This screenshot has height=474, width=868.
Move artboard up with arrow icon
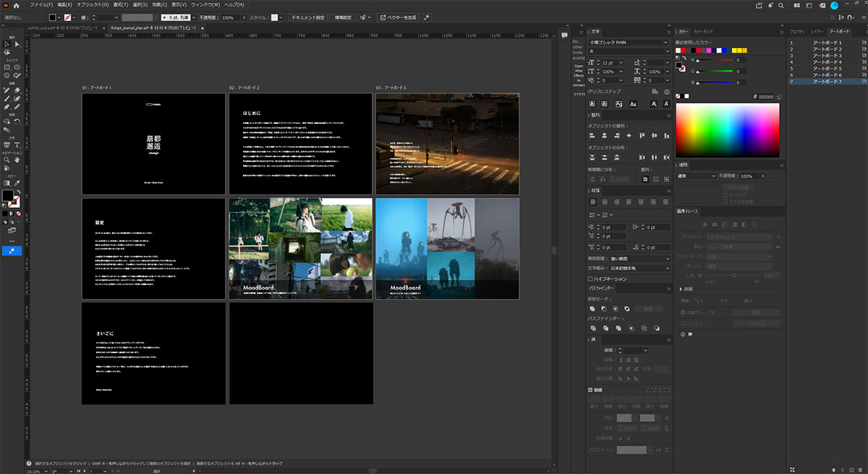pyautogui.click(x=833, y=470)
